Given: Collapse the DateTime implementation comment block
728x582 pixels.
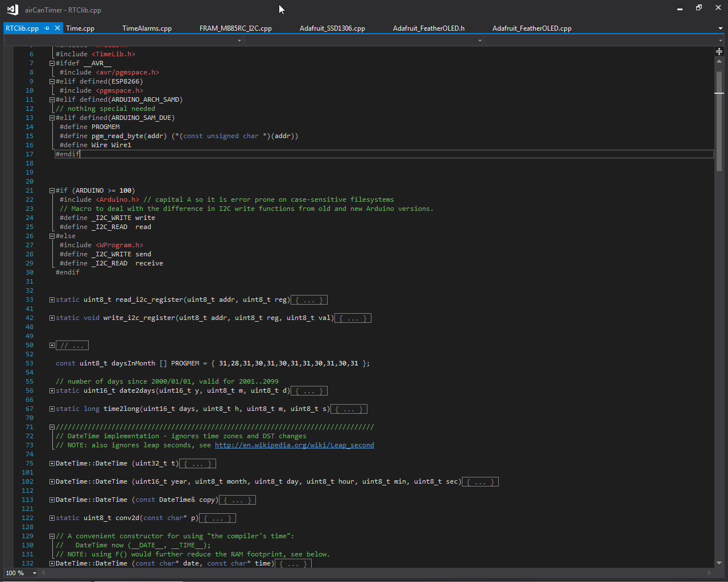Looking at the screenshot, I should [x=52, y=427].
